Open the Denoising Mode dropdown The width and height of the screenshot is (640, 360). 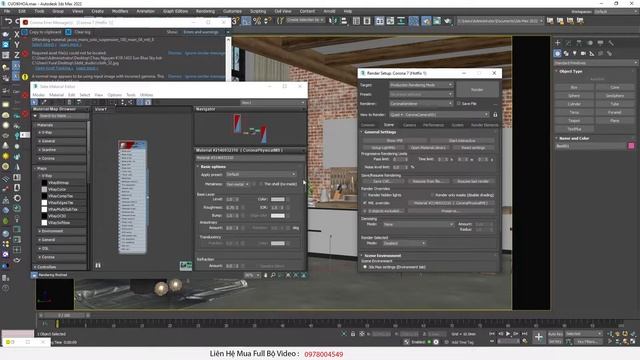(418, 224)
